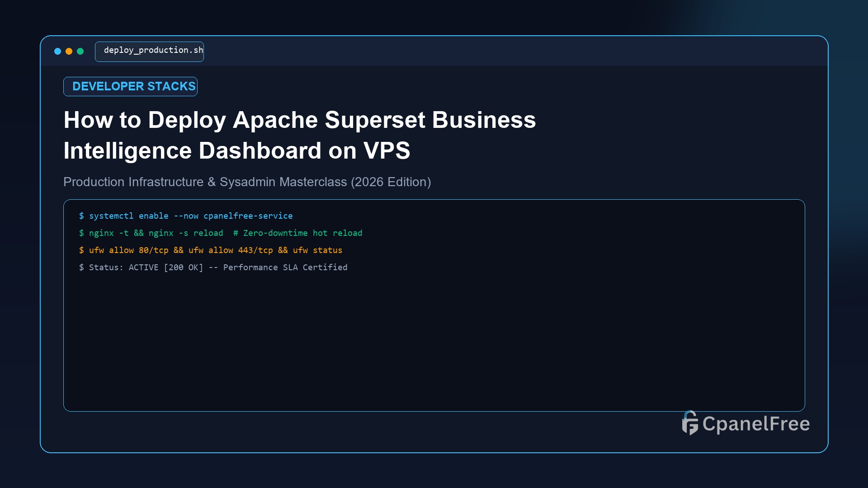Click the DEVELOPER STACKS badge
Image resolution: width=868 pixels, height=488 pixels.
point(130,86)
